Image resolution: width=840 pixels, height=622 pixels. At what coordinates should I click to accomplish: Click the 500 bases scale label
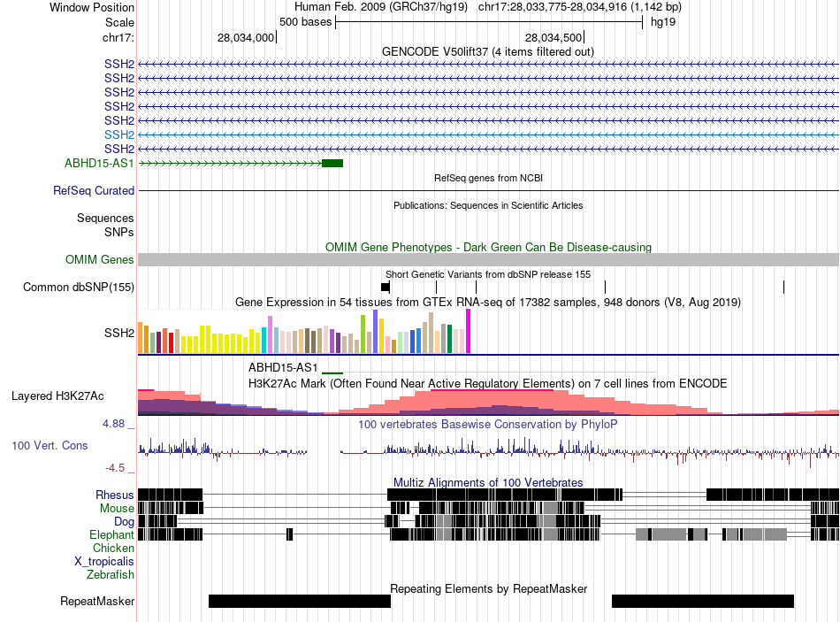click(305, 22)
